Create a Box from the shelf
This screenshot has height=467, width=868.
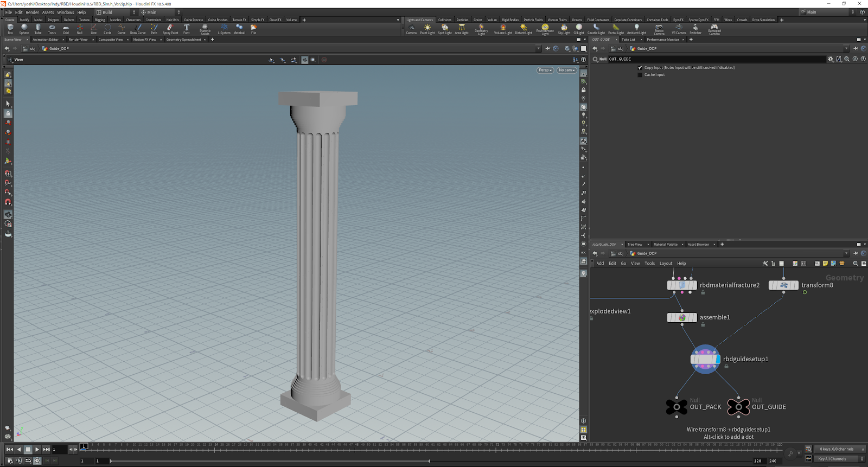click(10, 29)
